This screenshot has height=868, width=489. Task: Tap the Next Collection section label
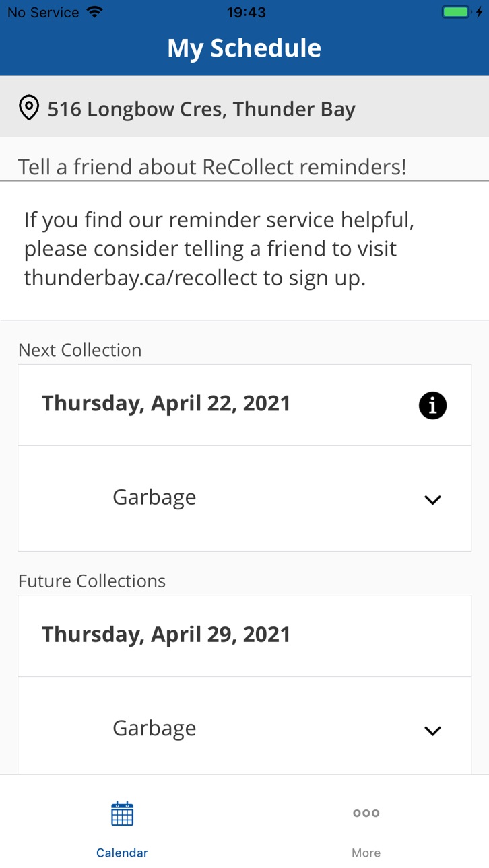80,350
